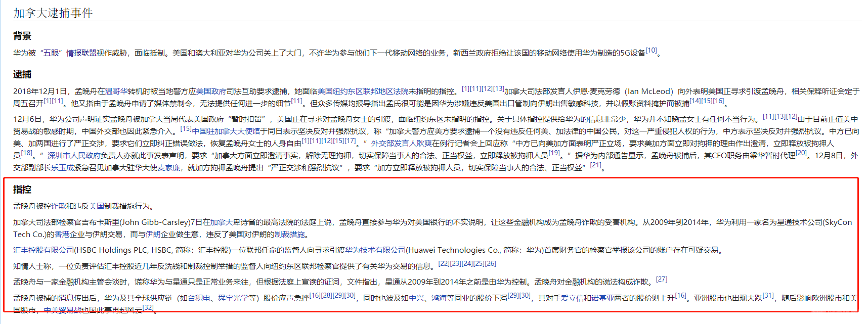Click citation [23] reference
This screenshot has width=868, height=324.
click(455, 263)
